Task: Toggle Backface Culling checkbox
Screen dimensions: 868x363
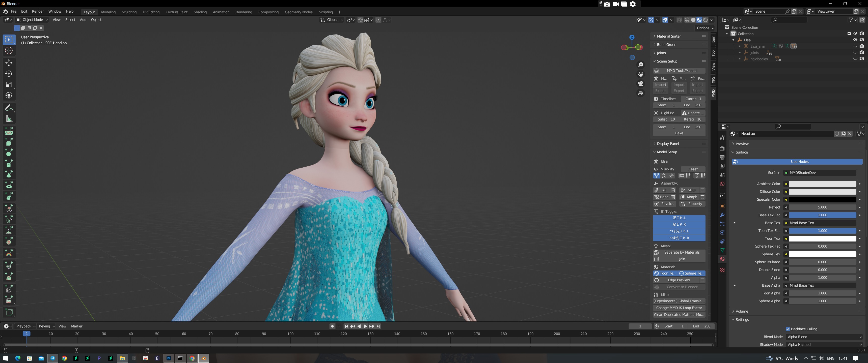Action: [788, 329]
